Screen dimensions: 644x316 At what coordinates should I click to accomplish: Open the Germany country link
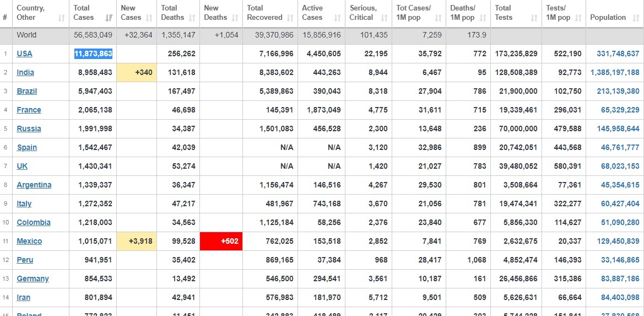point(33,278)
